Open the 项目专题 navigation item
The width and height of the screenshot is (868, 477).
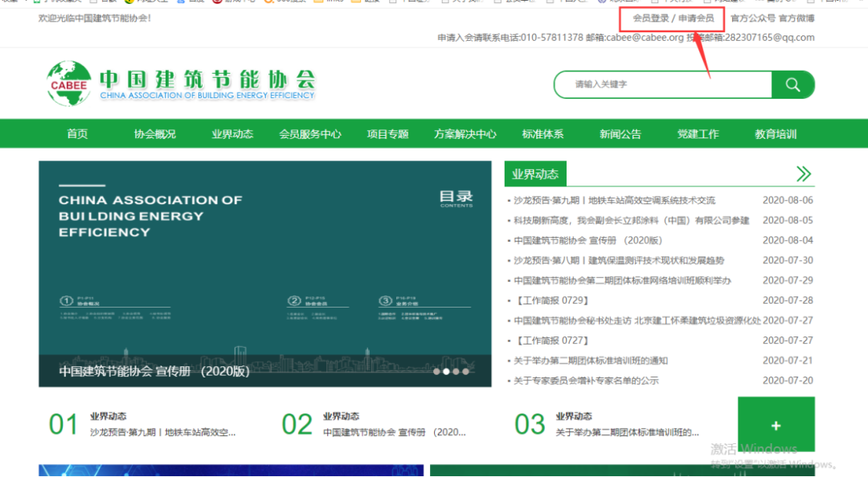click(387, 134)
